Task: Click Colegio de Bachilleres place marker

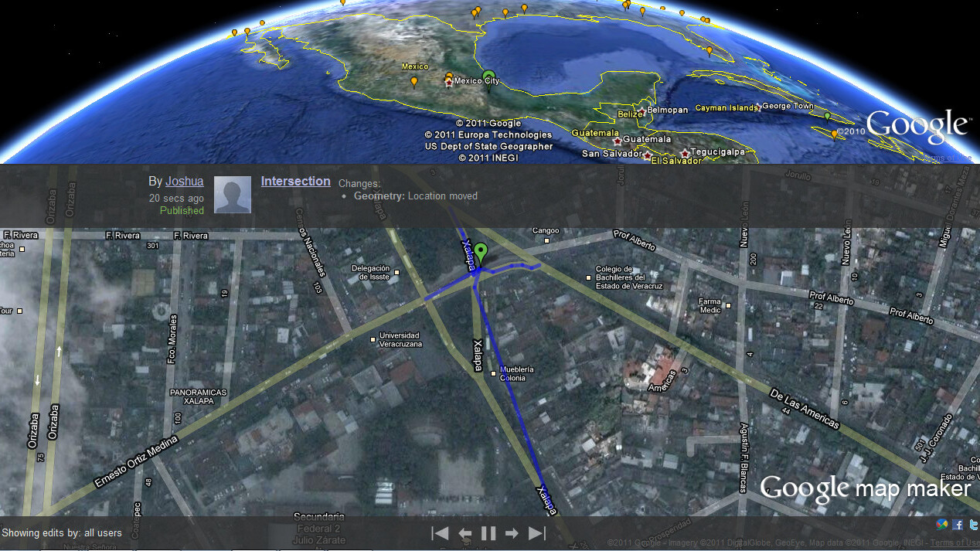Action: pyautogui.click(x=589, y=270)
